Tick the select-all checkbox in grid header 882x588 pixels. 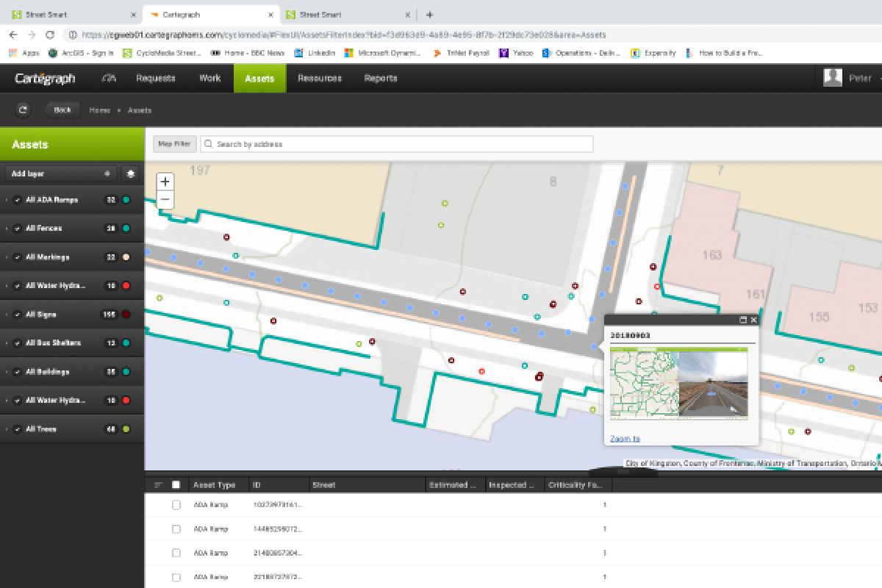176,485
